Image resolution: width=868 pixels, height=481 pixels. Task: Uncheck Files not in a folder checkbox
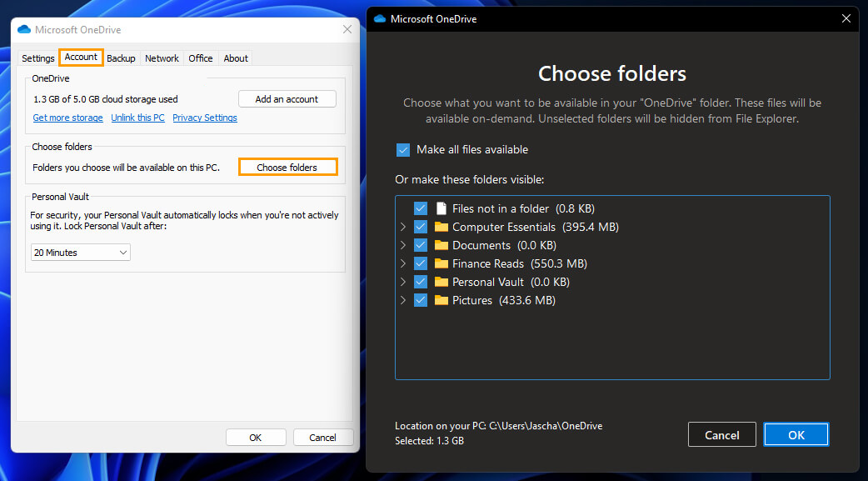click(x=421, y=208)
